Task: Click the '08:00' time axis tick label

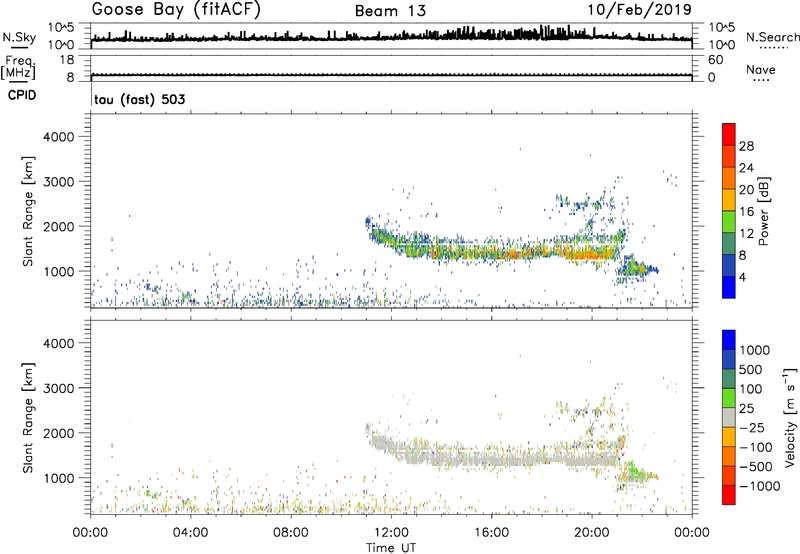Action: tap(291, 533)
